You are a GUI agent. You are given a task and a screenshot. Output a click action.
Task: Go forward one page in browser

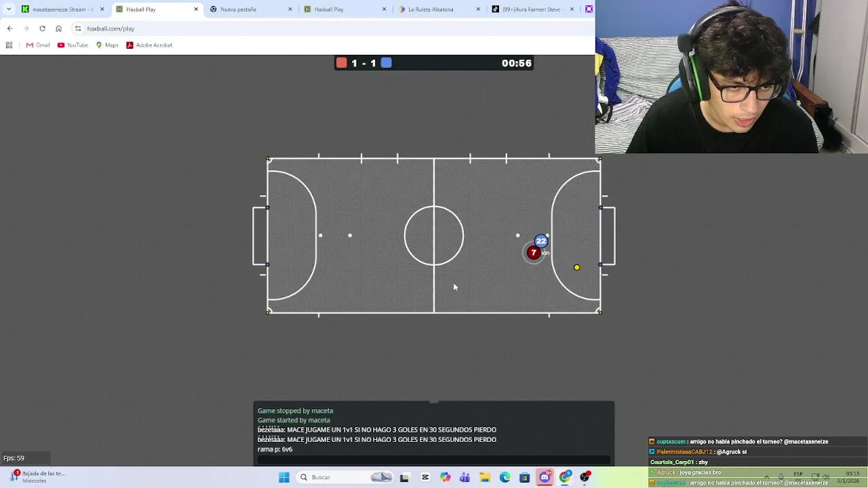point(26,28)
